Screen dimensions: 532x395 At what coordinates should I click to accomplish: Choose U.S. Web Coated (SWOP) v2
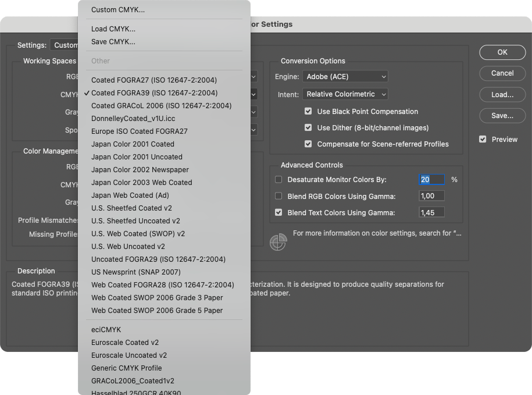(x=138, y=234)
